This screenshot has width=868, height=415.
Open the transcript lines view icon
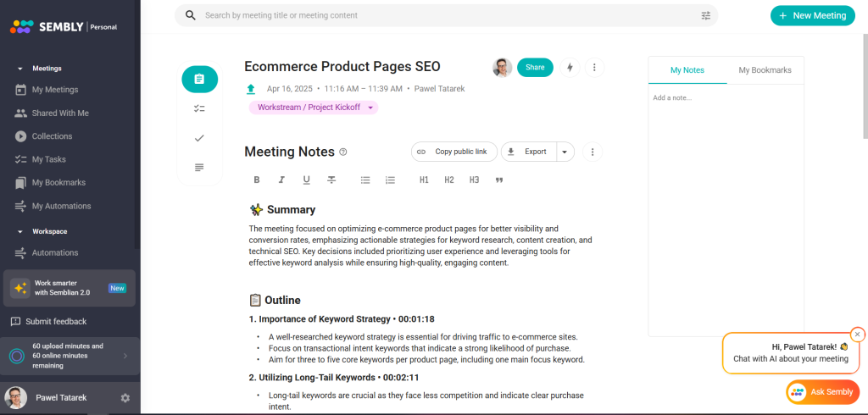click(x=199, y=167)
